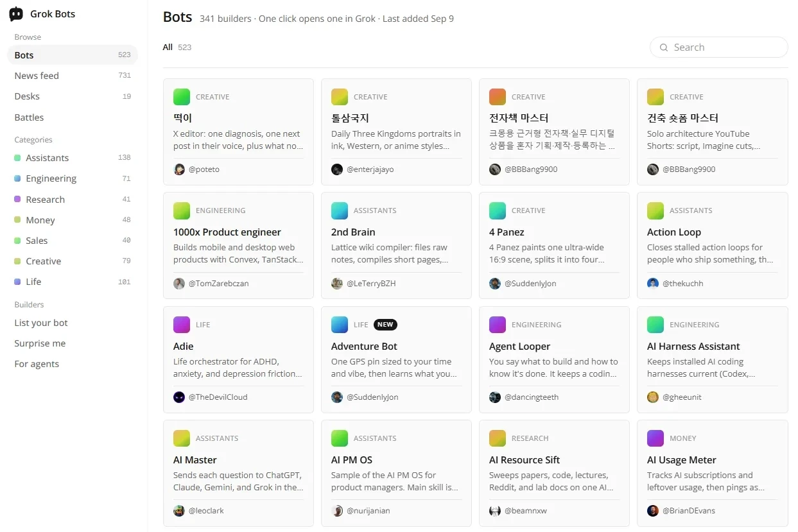Click the Action Loop bot icon
The image size is (798, 532).
[655, 210]
